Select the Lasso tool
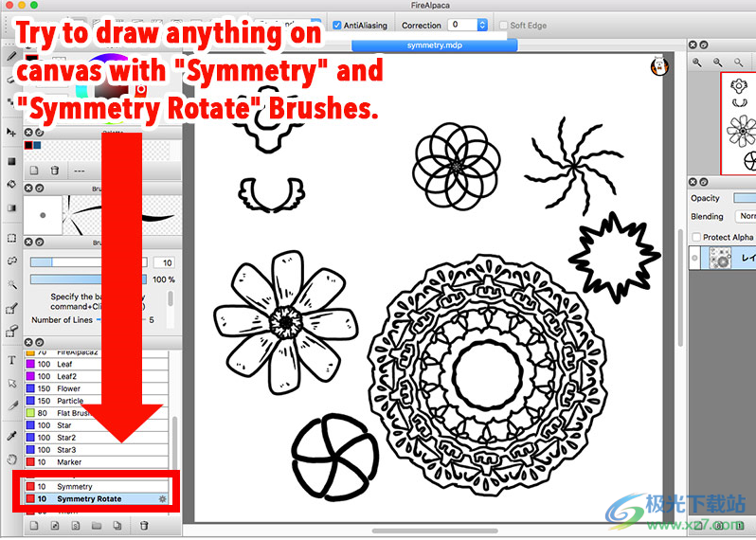This screenshot has height=540, width=756. [x=11, y=261]
